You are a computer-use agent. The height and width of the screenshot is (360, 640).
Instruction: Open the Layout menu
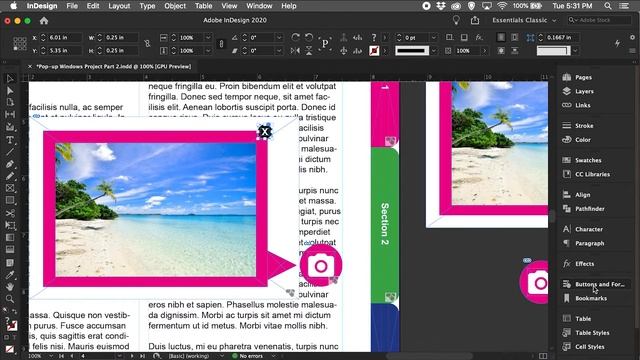(119, 6)
